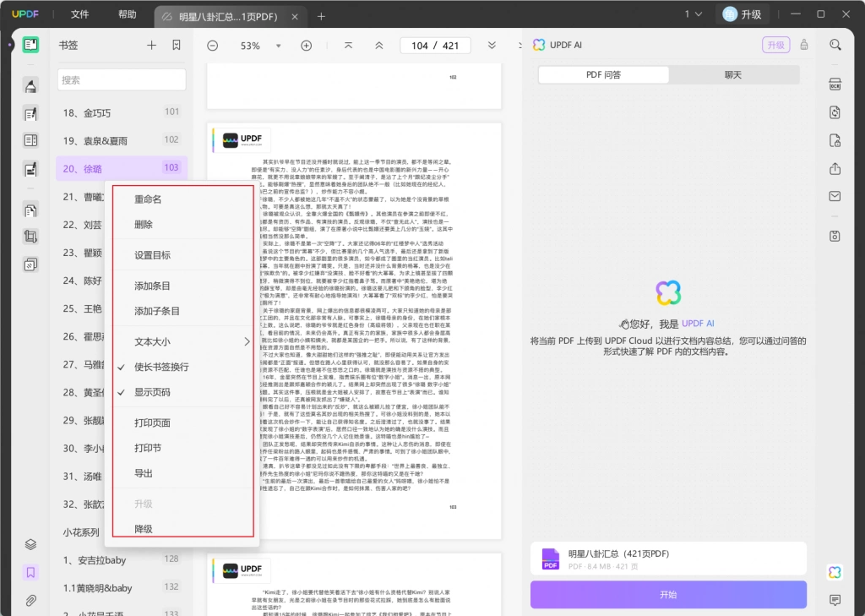Toggle the bookmark panel icon in sidebar
The image size is (865, 616).
point(30,572)
